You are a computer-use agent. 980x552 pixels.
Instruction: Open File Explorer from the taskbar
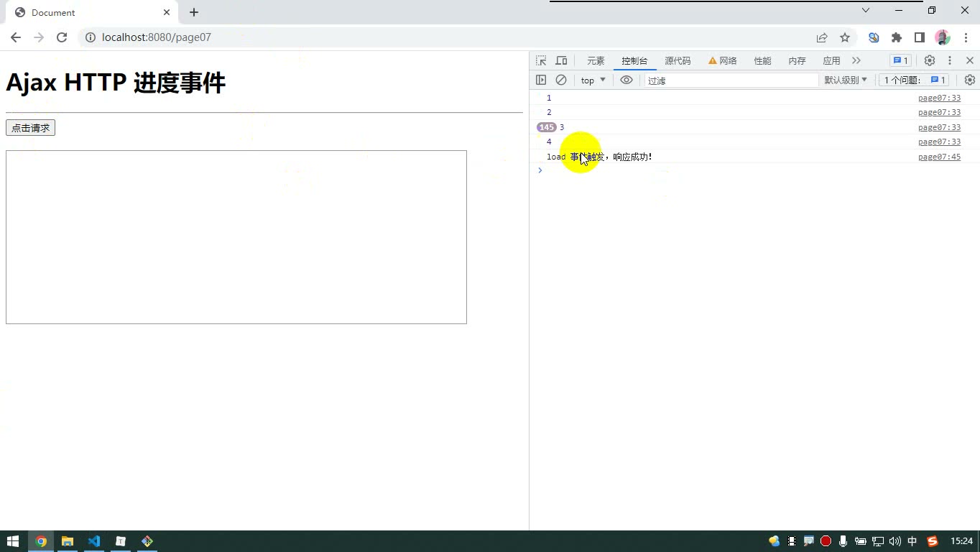pyautogui.click(x=68, y=541)
